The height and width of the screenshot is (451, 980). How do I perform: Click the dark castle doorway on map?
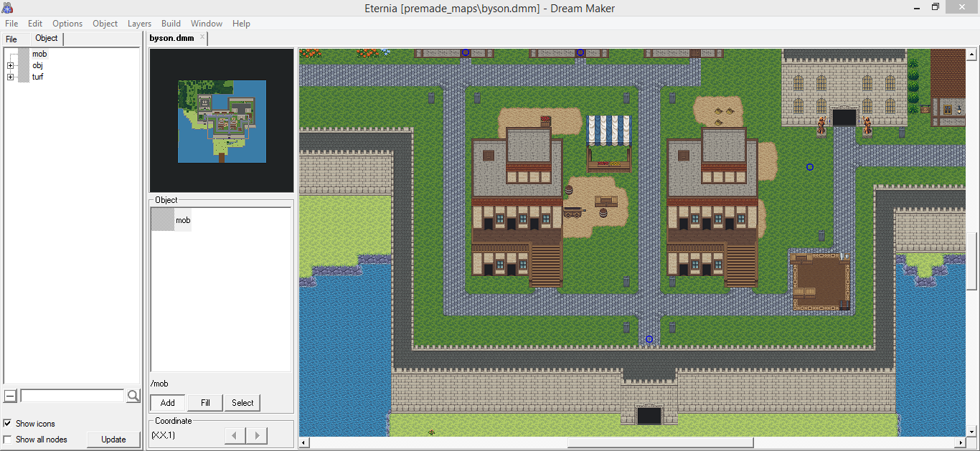[x=844, y=118]
